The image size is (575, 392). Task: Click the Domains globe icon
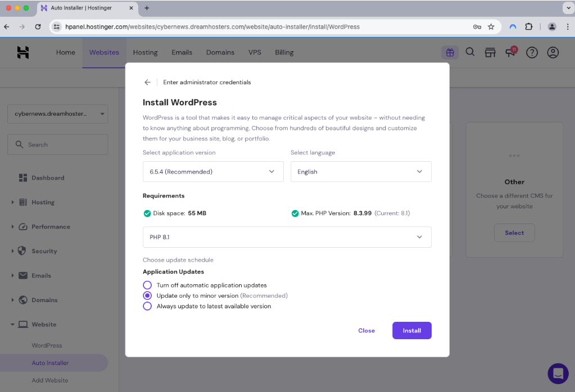pyautogui.click(x=22, y=300)
